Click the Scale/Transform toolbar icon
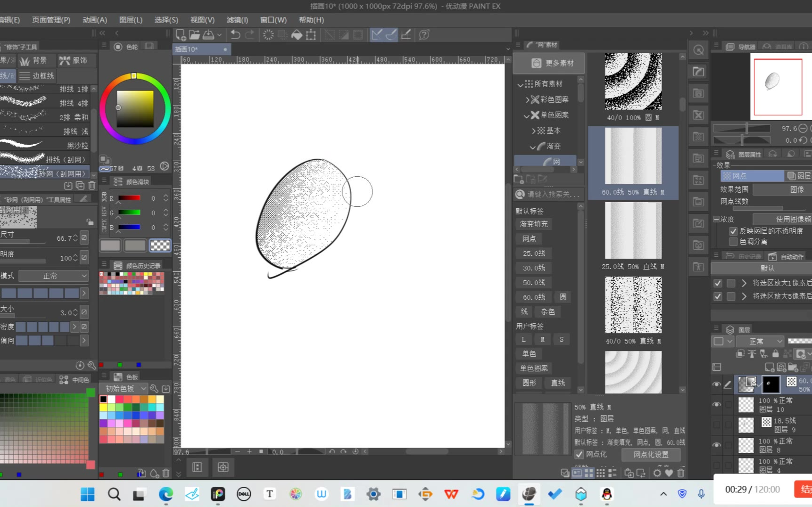This screenshot has height=507, width=812. (x=311, y=34)
